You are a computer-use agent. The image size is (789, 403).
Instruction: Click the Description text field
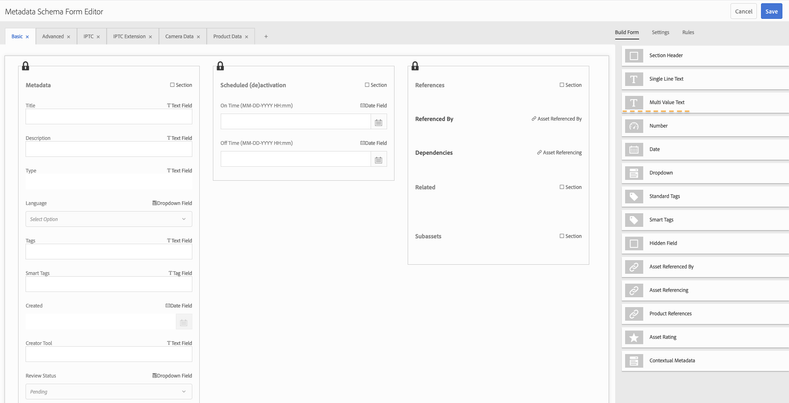[x=109, y=149]
